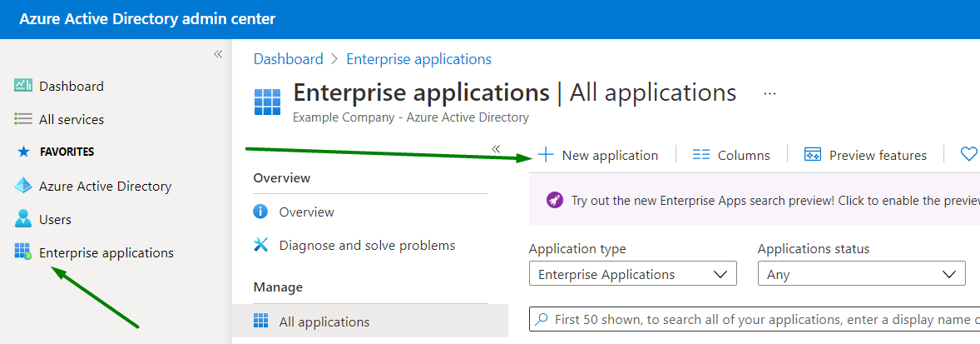Screen dimensions: 980x344
Task: Click the Azure Active Directory diamond icon
Action: (22, 186)
